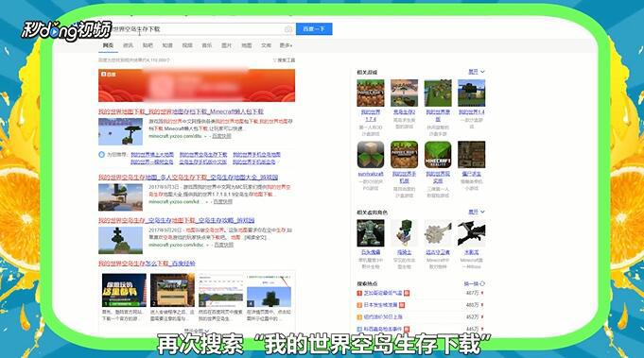Click the tree island thumbnail of first result

(x=120, y=131)
